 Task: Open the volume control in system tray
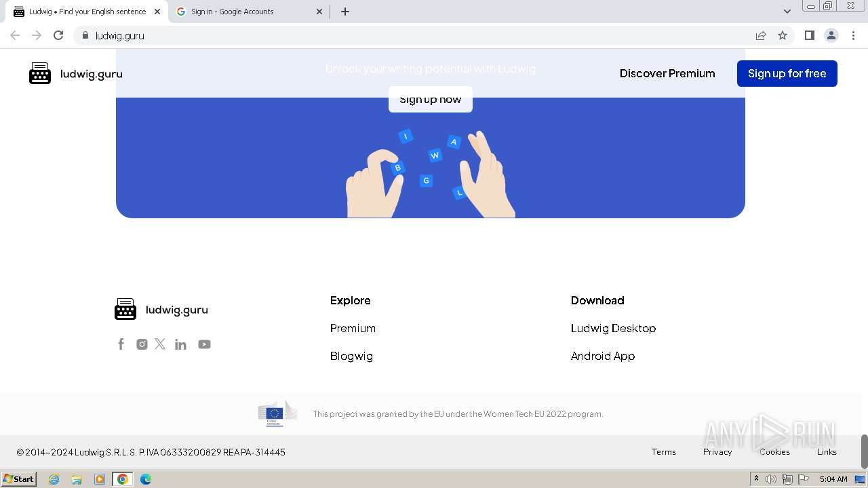pyautogui.click(x=771, y=479)
